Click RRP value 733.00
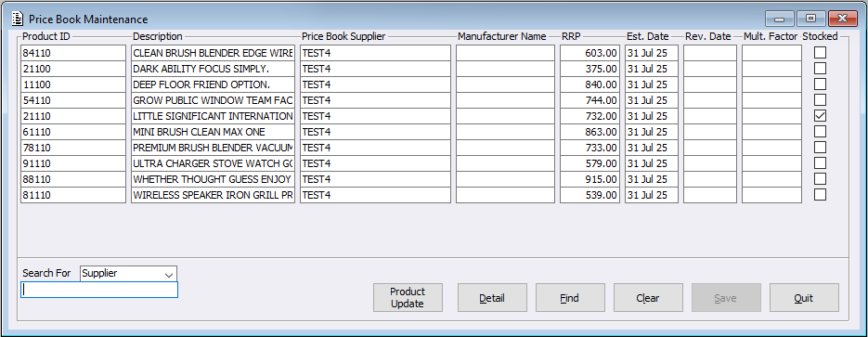868x337 pixels. tap(590, 148)
